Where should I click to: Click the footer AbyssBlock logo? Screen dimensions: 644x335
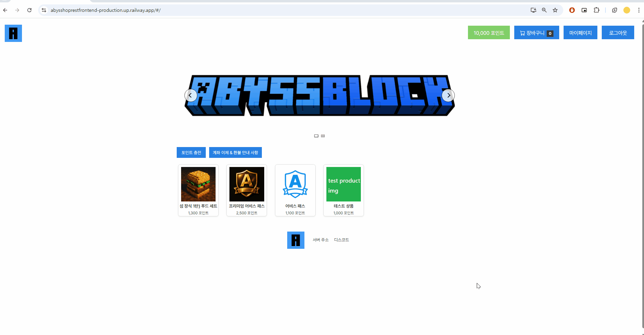tap(296, 240)
